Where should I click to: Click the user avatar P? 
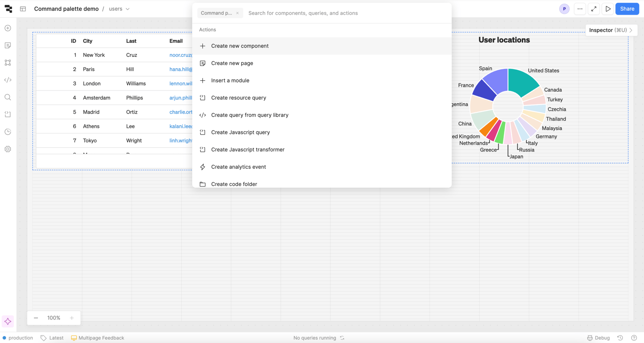564,9
